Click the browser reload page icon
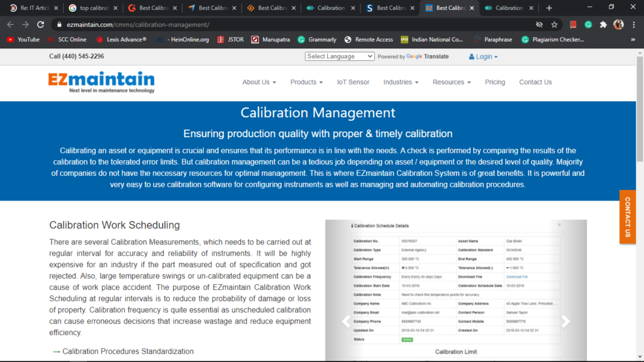Screen dimensions: 644x362 [x=41, y=25]
